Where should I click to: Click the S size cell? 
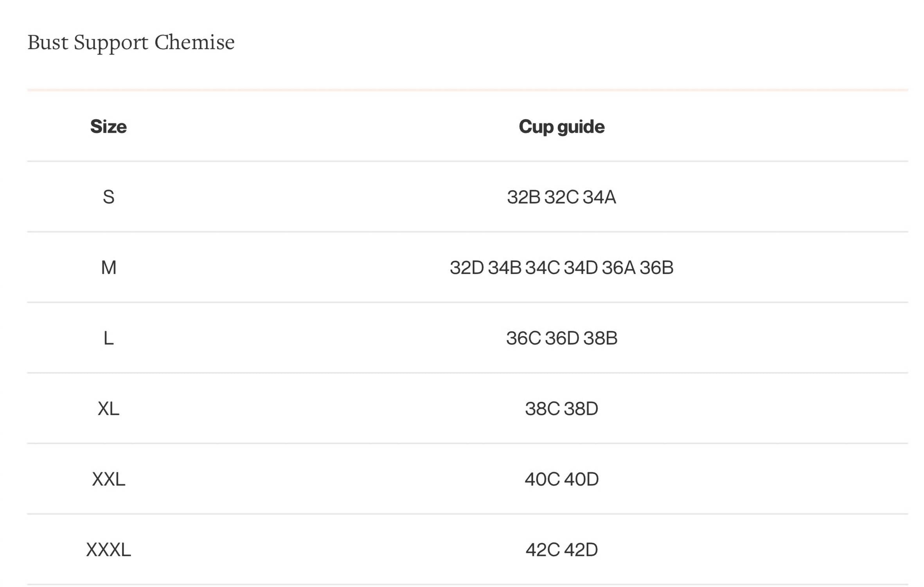[x=108, y=197]
